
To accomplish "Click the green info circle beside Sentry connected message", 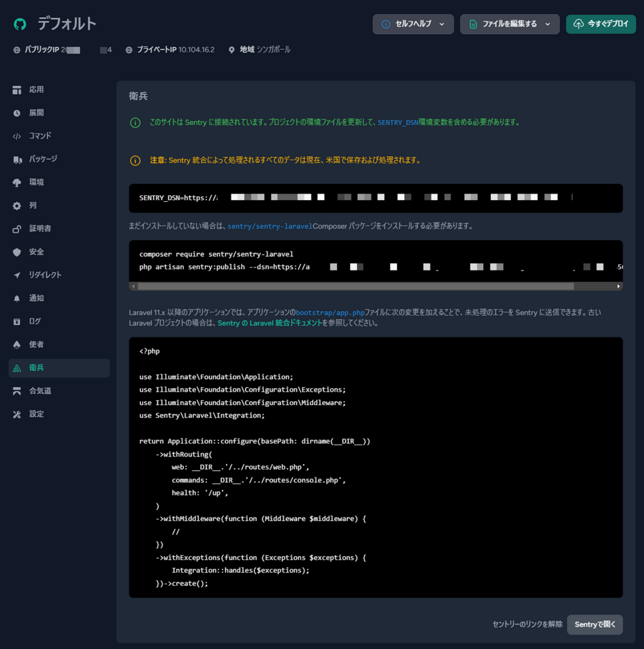I will pyautogui.click(x=135, y=123).
